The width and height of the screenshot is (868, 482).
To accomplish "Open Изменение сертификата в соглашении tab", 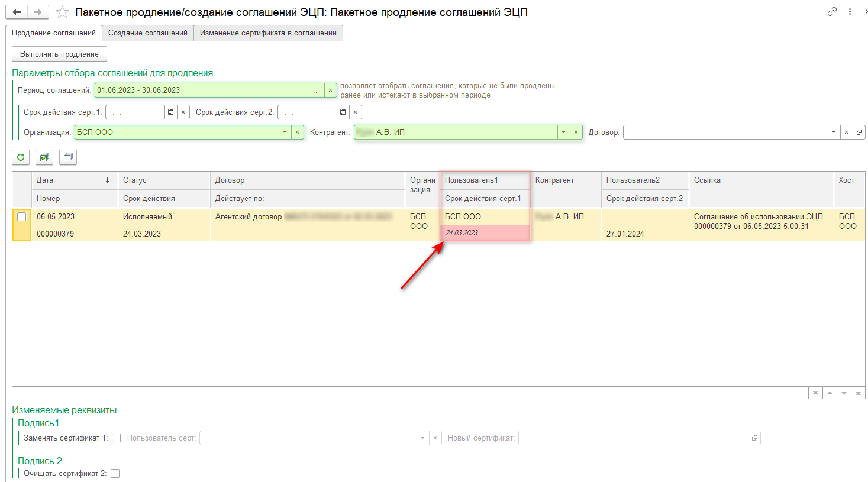I will 268,33.
